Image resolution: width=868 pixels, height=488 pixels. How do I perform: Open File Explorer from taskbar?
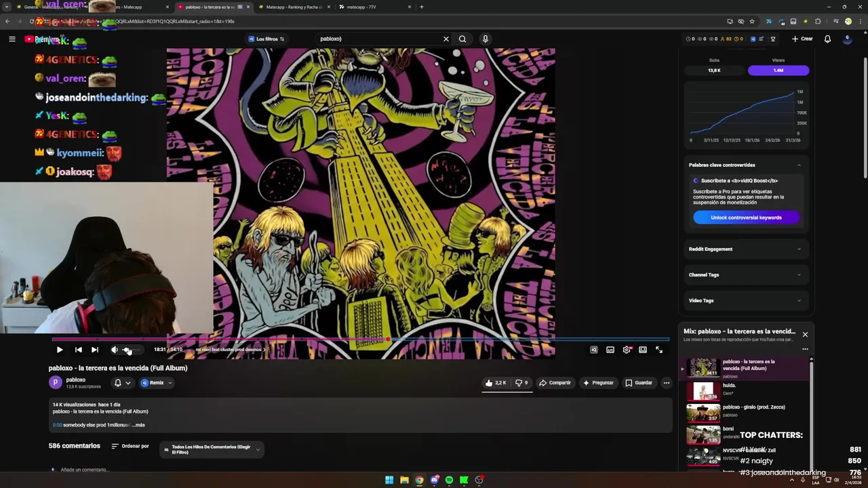(x=404, y=480)
